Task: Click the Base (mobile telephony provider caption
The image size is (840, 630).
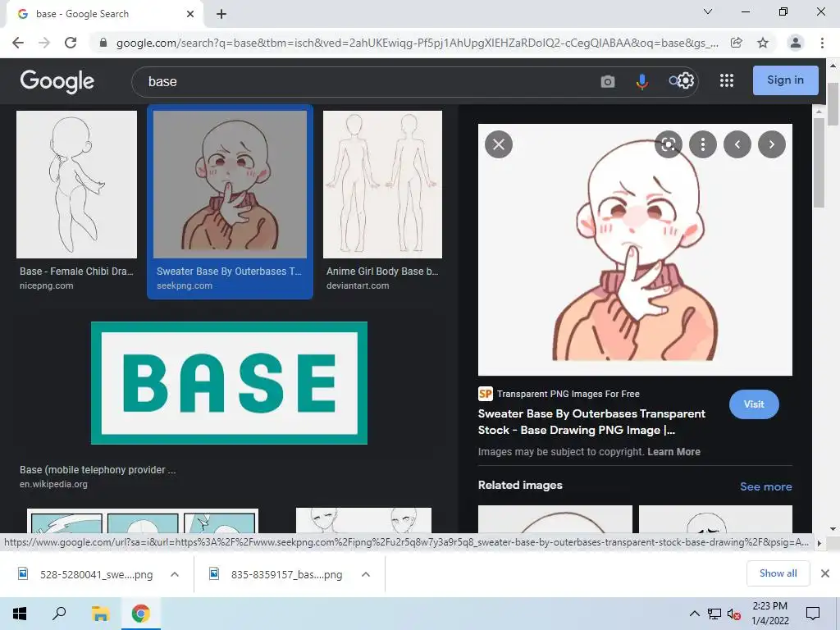Action: 98,470
